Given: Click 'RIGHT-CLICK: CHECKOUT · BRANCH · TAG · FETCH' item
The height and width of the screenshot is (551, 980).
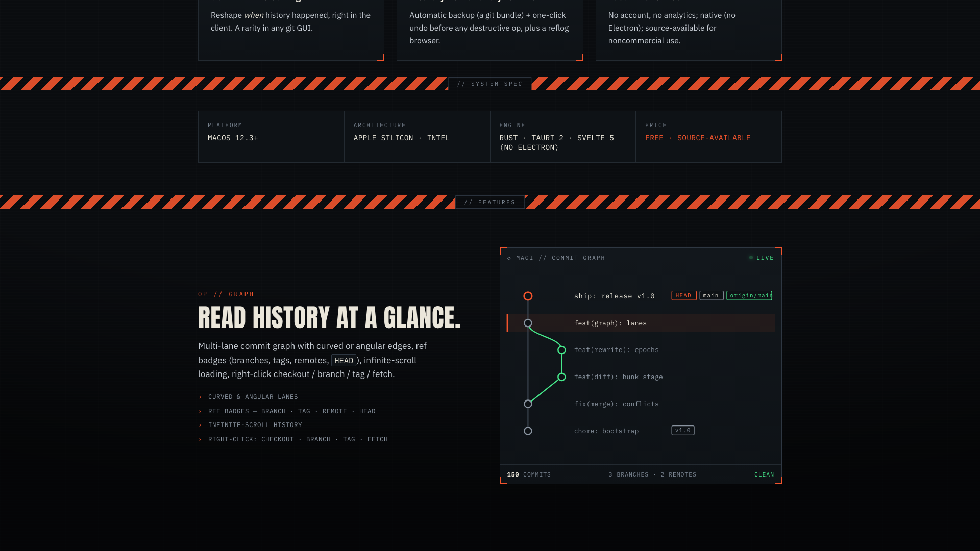Looking at the screenshot, I should 298,440.
